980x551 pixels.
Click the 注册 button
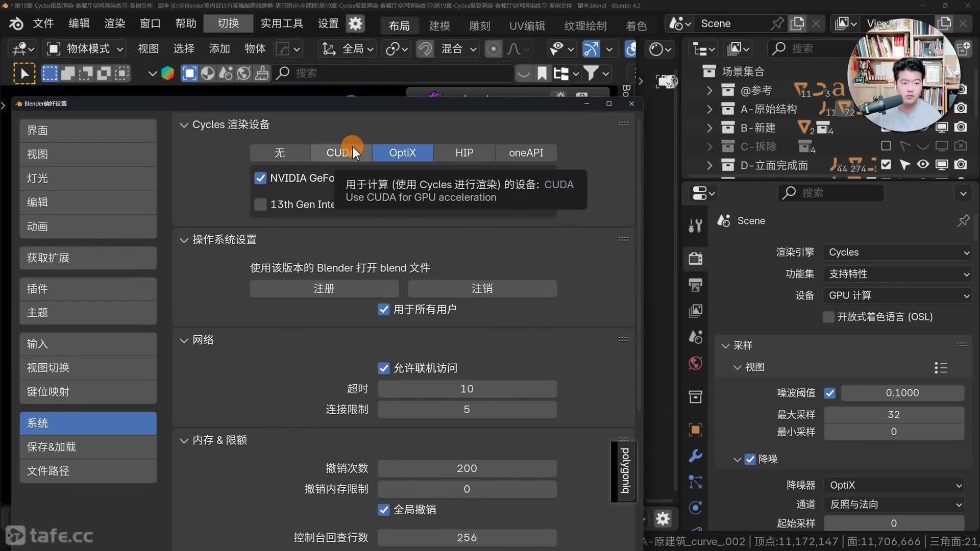(324, 289)
